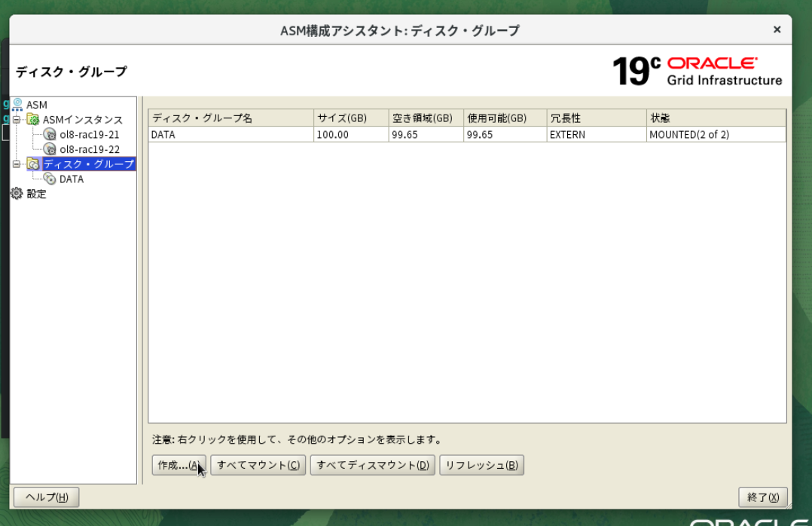The image size is (812, 526).
Task: Click the 作成...(A) button
Action: (x=179, y=465)
